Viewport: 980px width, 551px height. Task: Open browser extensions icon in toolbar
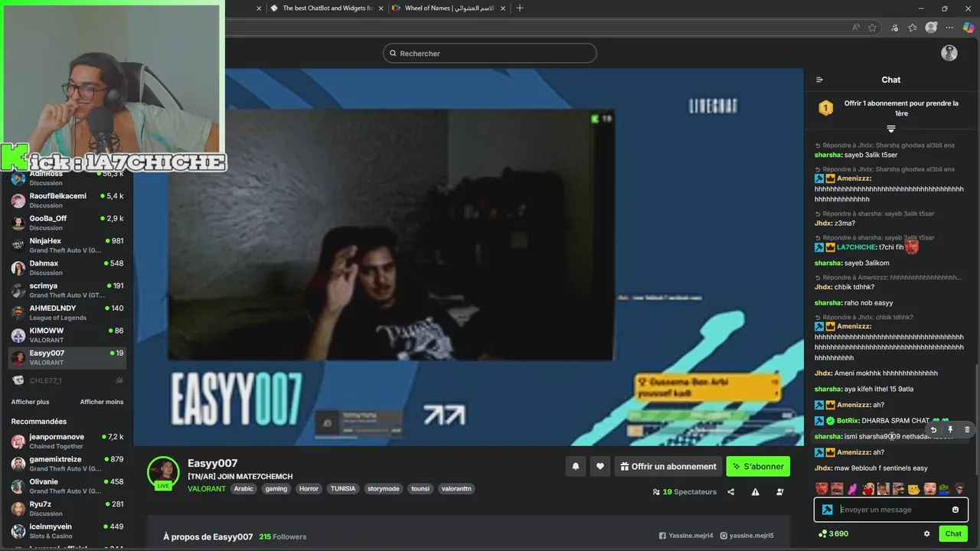click(894, 28)
